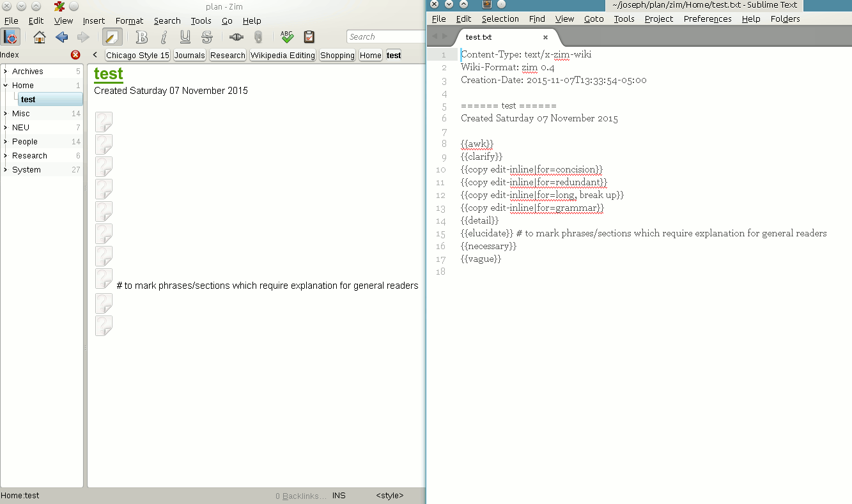Select the System page in Index tree

click(x=26, y=169)
